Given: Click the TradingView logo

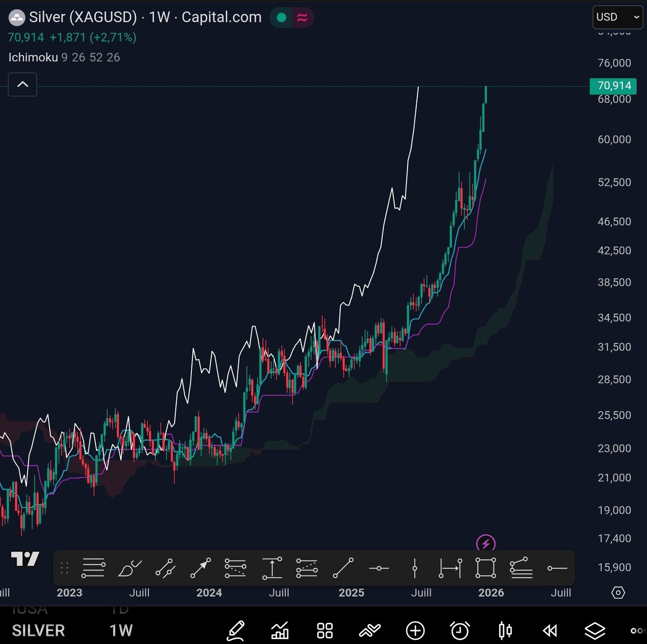Looking at the screenshot, I should (25, 559).
